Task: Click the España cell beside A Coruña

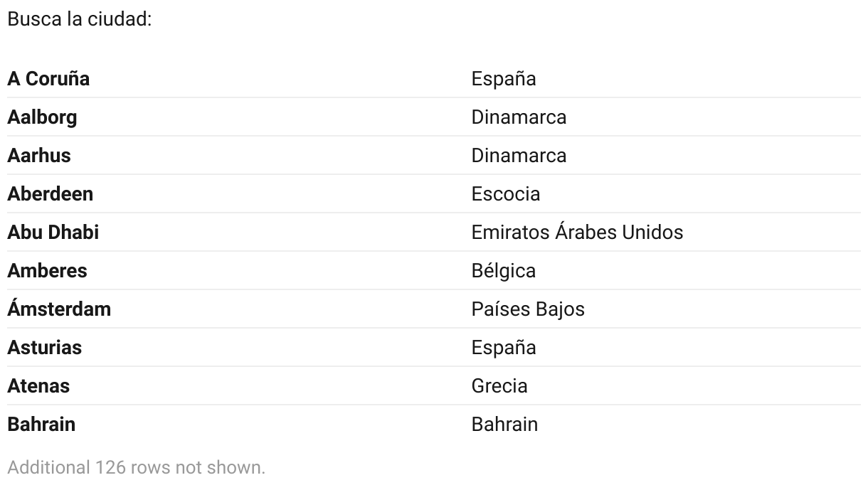Action: coord(503,78)
